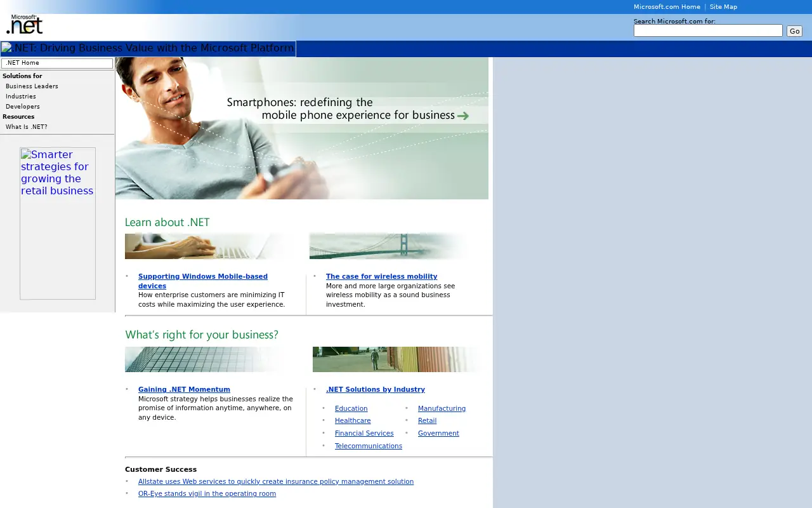
Task: Open the Site Map link
Action: (x=723, y=7)
